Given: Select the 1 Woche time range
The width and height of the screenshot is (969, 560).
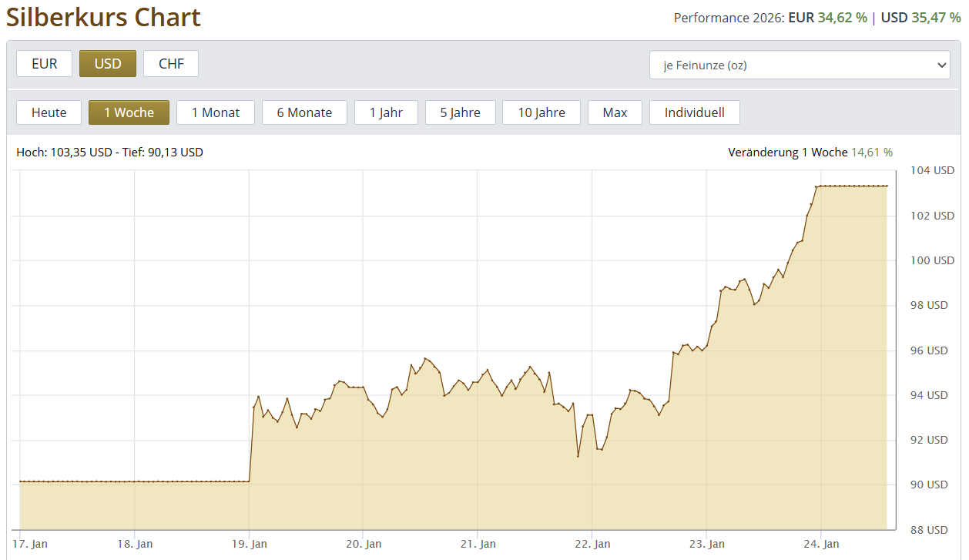Looking at the screenshot, I should click(x=129, y=112).
